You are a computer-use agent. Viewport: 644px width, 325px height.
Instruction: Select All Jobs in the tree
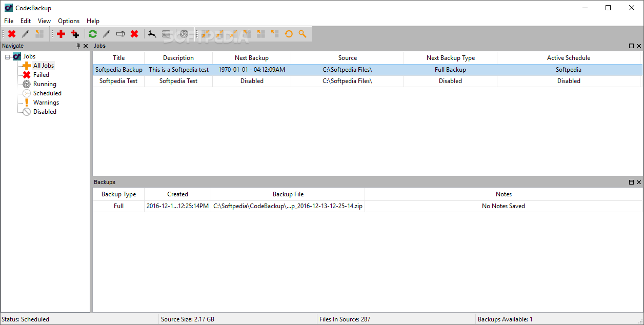click(44, 66)
